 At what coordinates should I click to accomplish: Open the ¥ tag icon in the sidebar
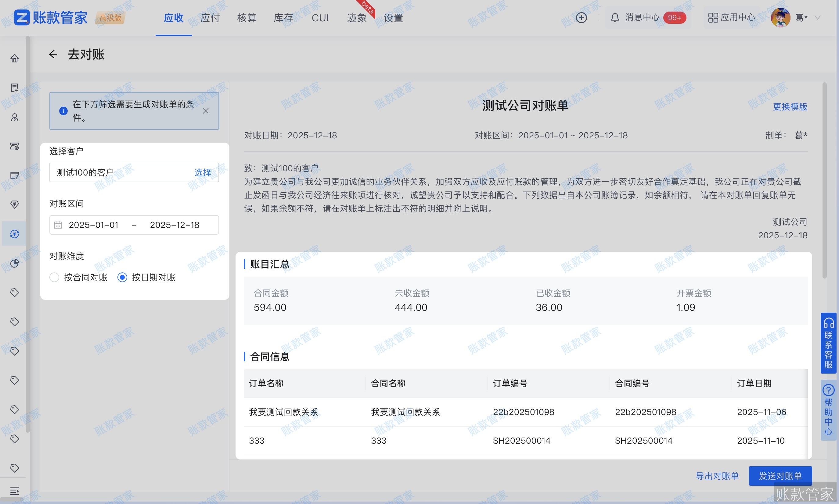tap(14, 204)
